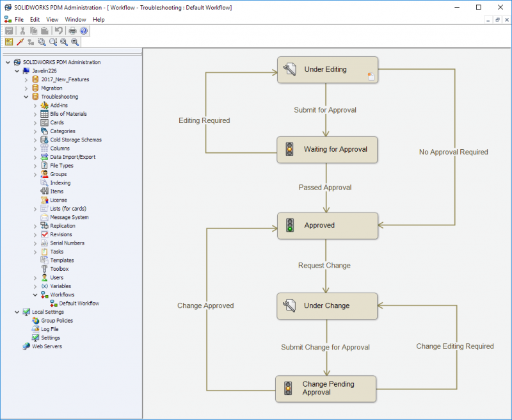Select the Under Editing workflow state

[327, 69]
